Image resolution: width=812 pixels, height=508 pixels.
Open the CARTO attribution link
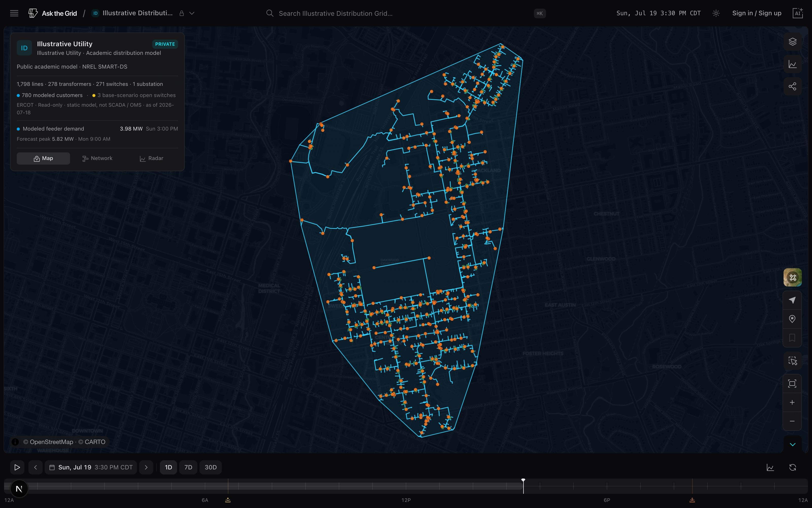pos(92,442)
